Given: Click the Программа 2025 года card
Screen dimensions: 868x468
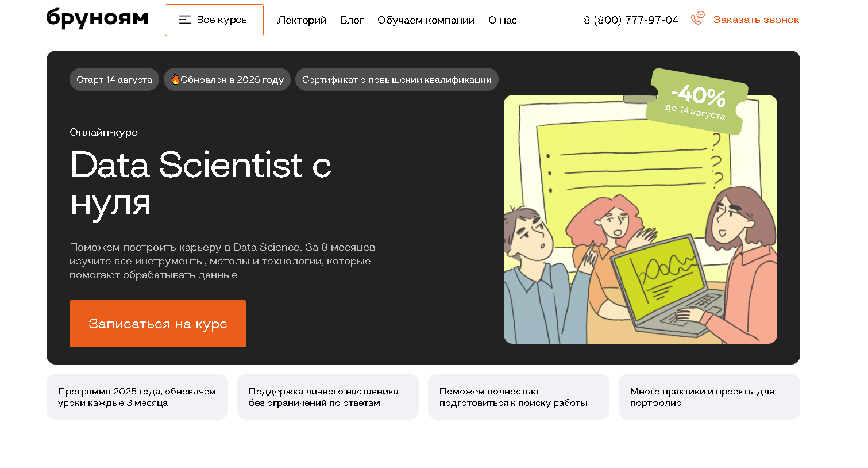Looking at the screenshot, I should (x=137, y=397).
